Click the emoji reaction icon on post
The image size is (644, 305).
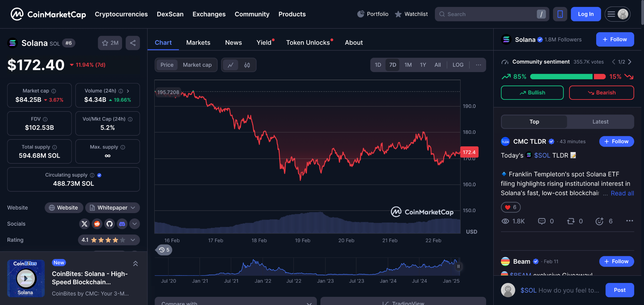point(600,221)
